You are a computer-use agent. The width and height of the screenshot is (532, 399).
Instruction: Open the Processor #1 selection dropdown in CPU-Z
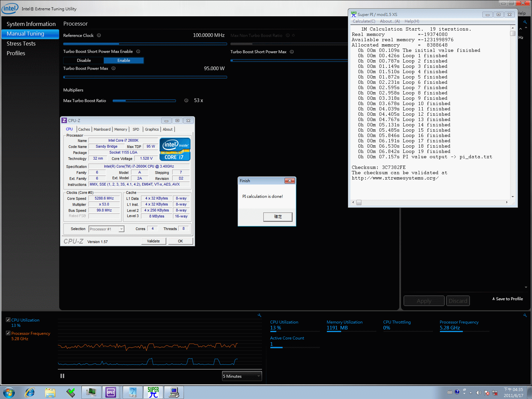[106, 229]
